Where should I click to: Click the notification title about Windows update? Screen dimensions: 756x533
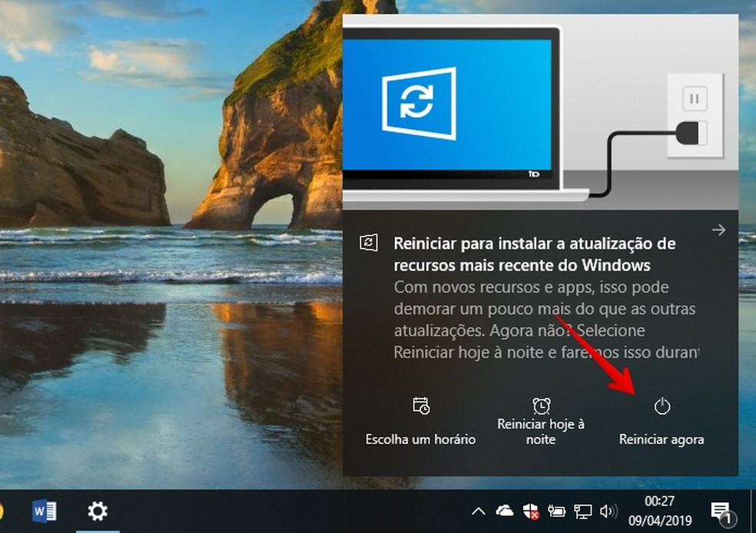534,254
